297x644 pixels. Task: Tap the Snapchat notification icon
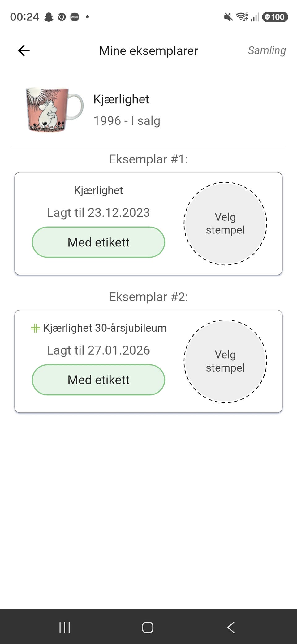tap(49, 17)
